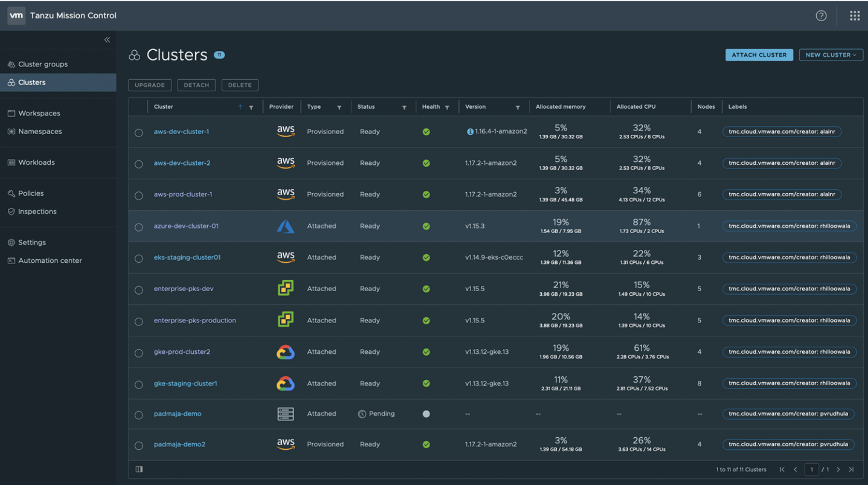Select the AWS provider icon for aws-dev-cluster-1
The width and height of the screenshot is (868, 485).
(286, 131)
